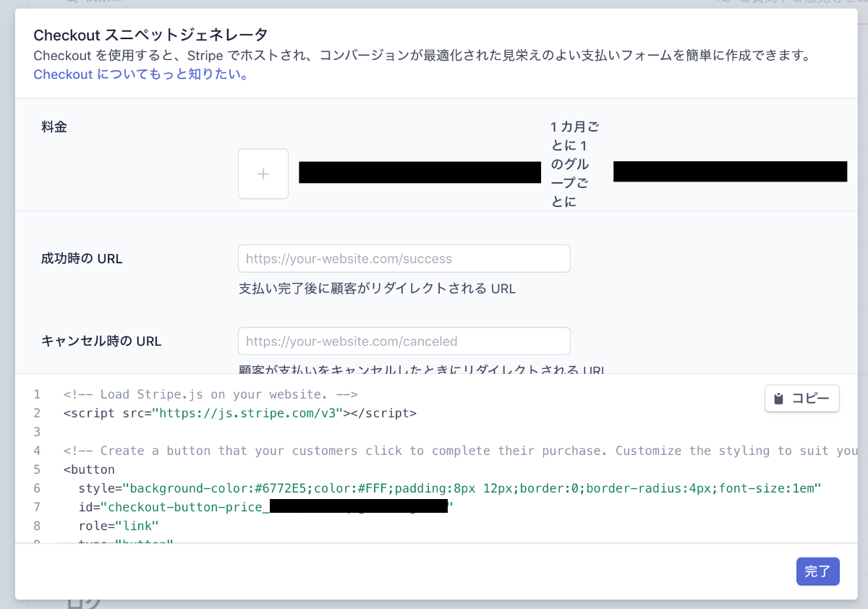Click the '成功時の URL' label
868x609 pixels.
pos(82,259)
